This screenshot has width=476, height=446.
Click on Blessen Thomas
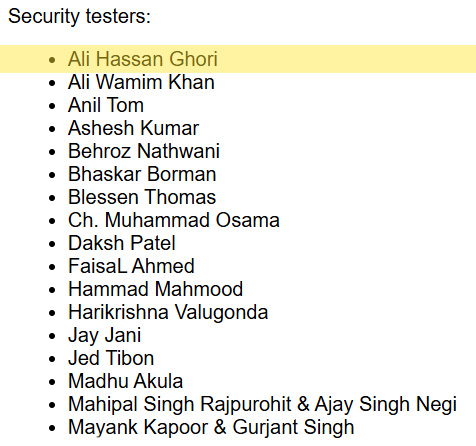pyautogui.click(x=142, y=197)
